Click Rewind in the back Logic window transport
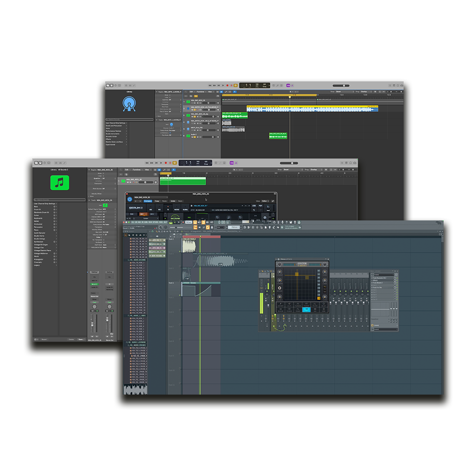The image size is (476, 476). coord(210,86)
